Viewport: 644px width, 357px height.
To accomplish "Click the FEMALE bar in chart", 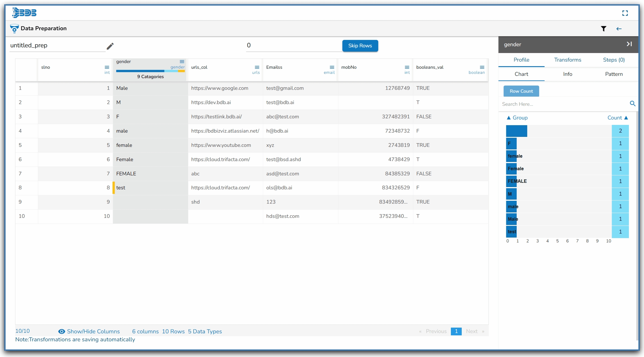I will pyautogui.click(x=511, y=181).
